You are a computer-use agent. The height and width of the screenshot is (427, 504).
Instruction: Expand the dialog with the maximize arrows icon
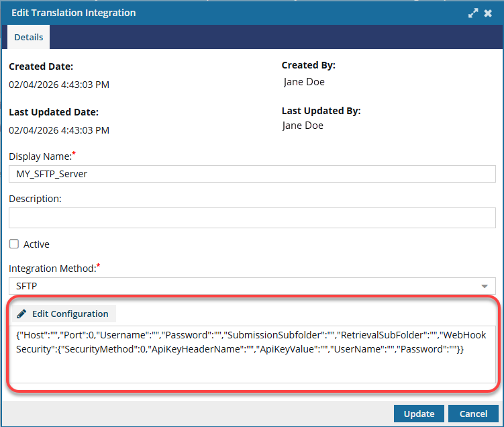[473, 13]
